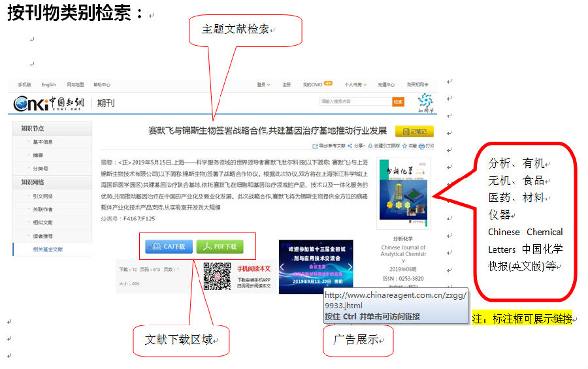Click the mobile reading QR code
This screenshot has width=588, height=369.
pyautogui.click(x=217, y=276)
